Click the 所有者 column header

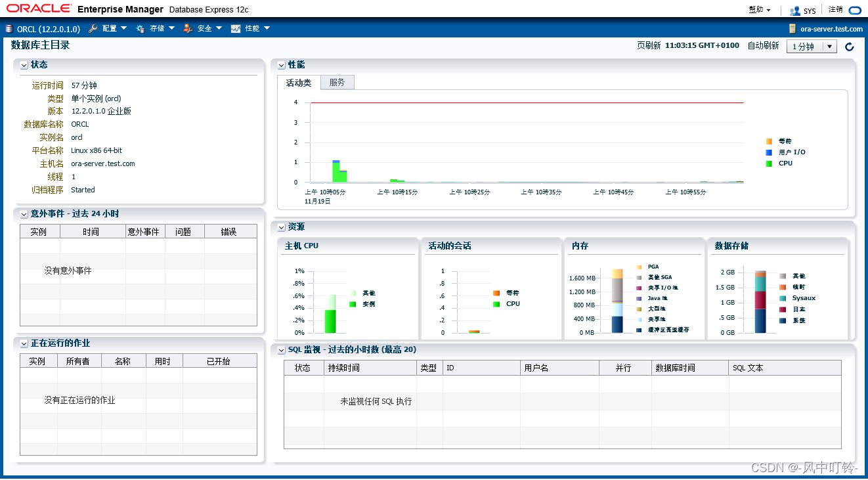78,361
